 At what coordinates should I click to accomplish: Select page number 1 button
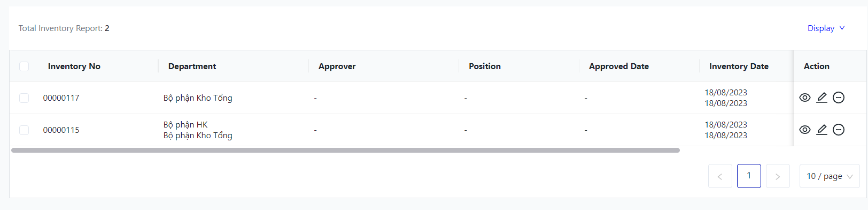pyautogui.click(x=749, y=176)
